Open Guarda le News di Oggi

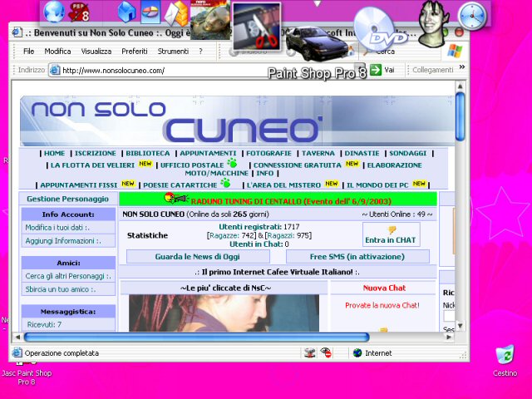(196, 257)
